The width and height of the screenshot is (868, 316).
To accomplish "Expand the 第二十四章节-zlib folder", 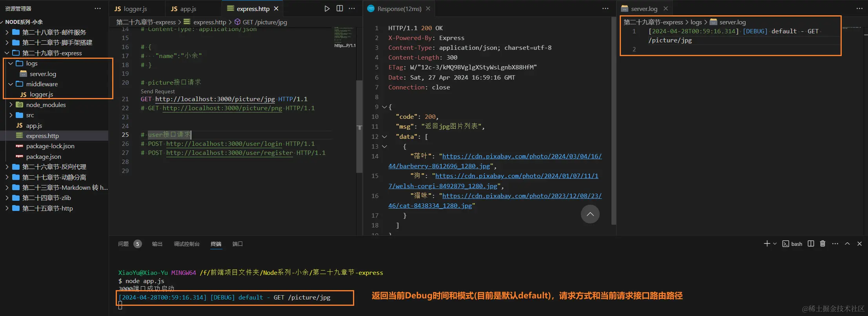I will (7, 198).
